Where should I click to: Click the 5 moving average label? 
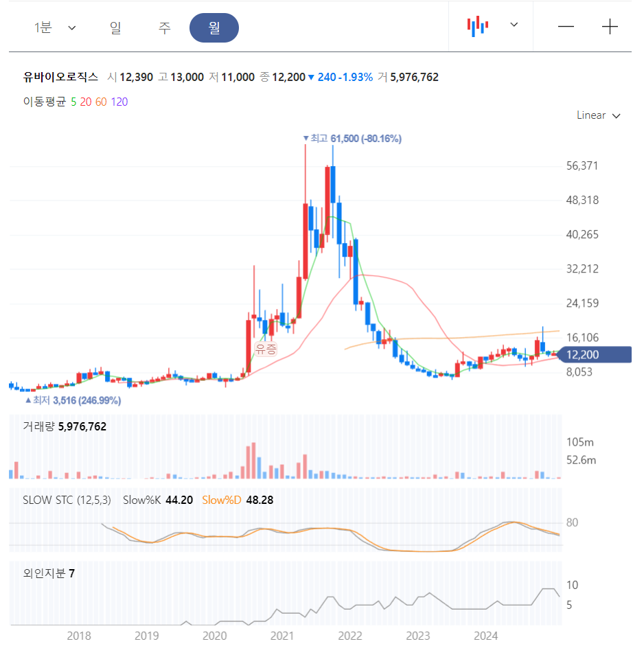pyautogui.click(x=73, y=102)
